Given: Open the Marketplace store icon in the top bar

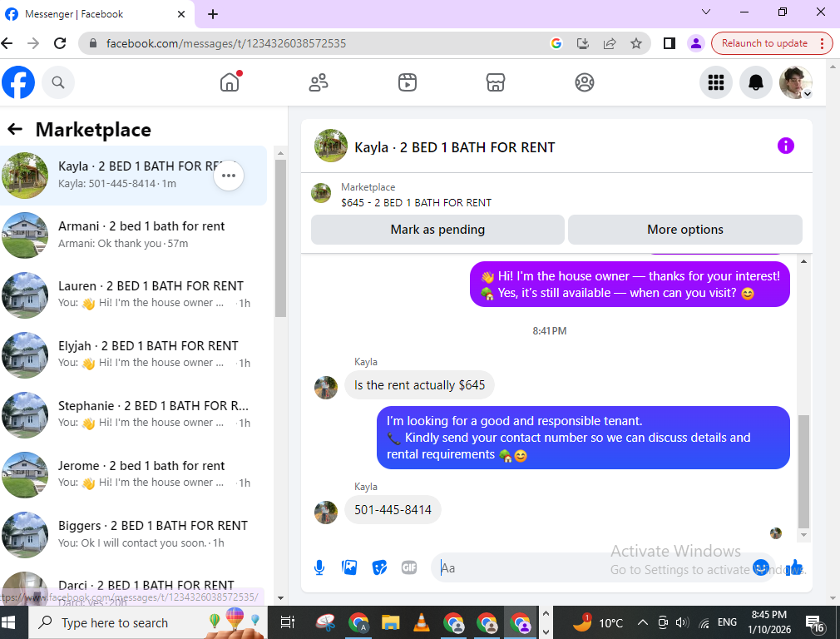Looking at the screenshot, I should [x=496, y=82].
